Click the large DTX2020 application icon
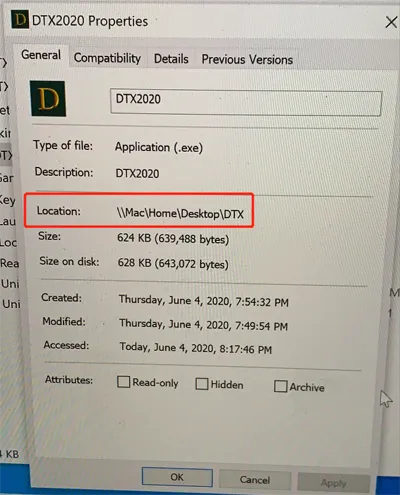400x495 pixels. coord(48,99)
